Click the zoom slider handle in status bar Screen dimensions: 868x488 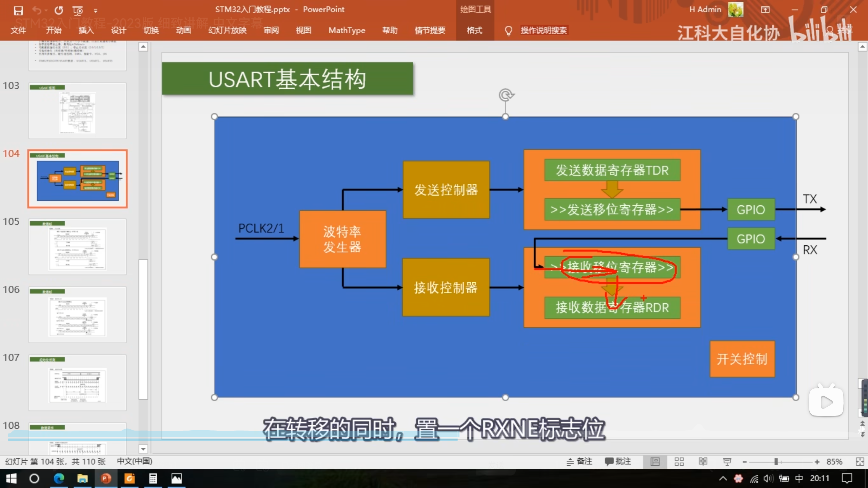(776, 462)
